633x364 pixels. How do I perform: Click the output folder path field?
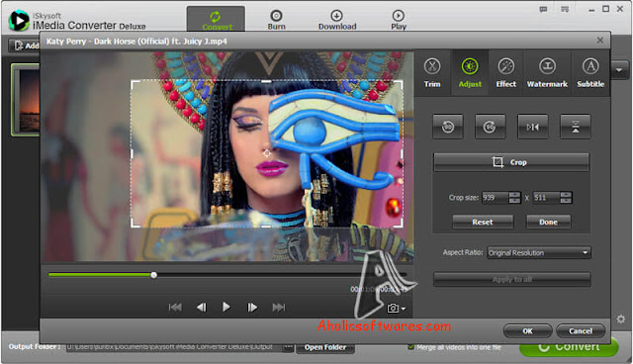point(174,347)
